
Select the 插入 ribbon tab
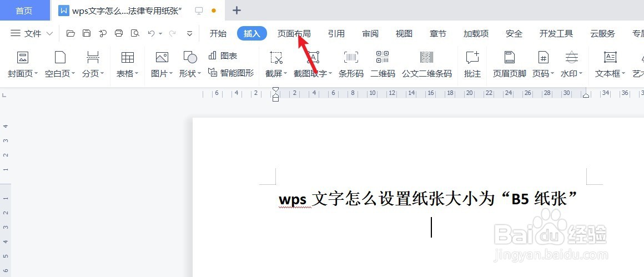(x=251, y=34)
